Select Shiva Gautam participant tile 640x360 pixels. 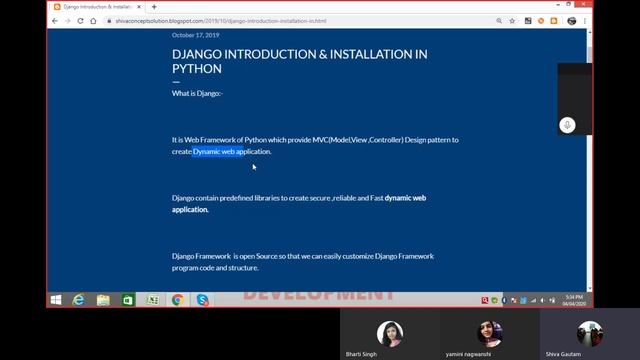coord(590,334)
